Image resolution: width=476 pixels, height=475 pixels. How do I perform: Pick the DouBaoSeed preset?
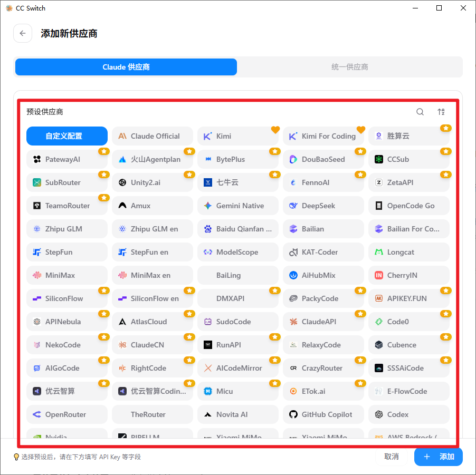[x=323, y=159]
